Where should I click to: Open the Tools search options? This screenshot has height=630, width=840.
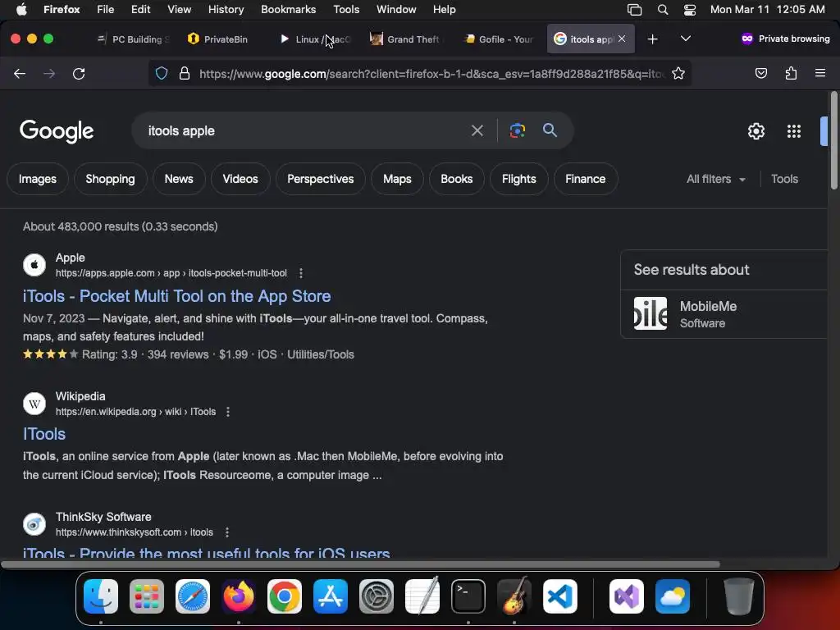(x=784, y=180)
